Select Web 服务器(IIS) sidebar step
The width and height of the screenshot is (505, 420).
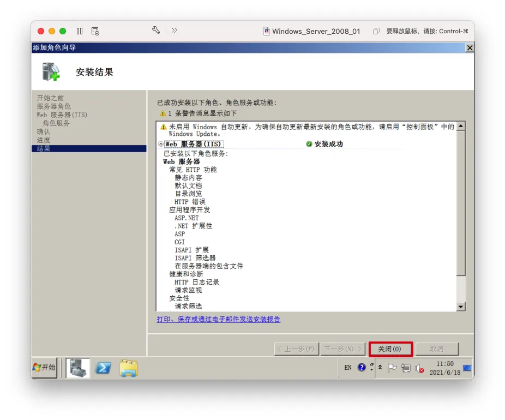62,115
